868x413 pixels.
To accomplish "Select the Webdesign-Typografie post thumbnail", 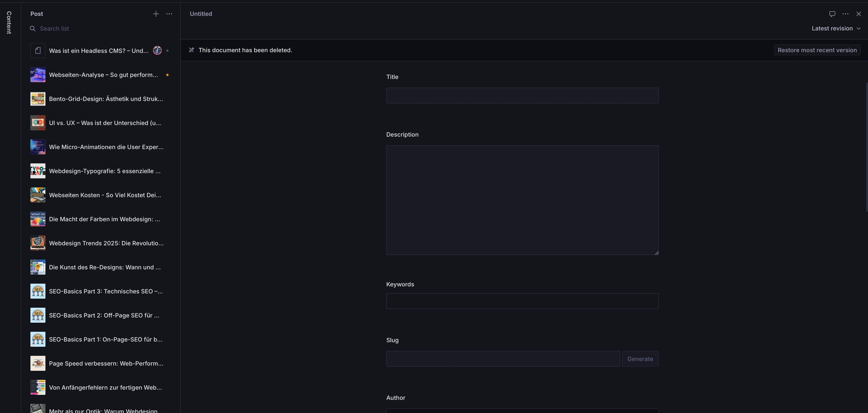I will click(x=38, y=171).
